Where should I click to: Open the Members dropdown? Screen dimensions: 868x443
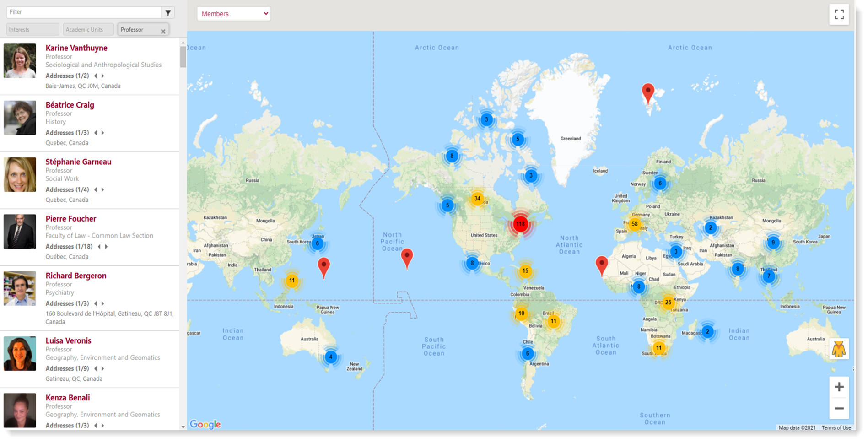pos(234,14)
